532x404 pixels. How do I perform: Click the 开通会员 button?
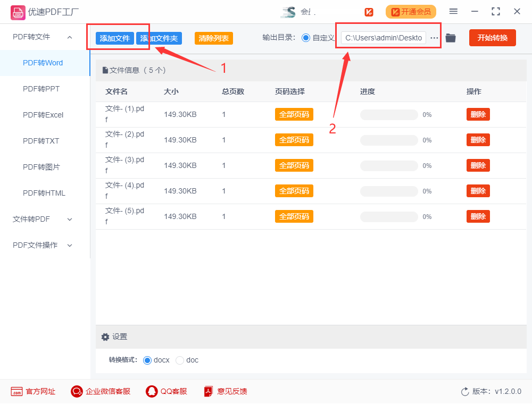[411, 12]
